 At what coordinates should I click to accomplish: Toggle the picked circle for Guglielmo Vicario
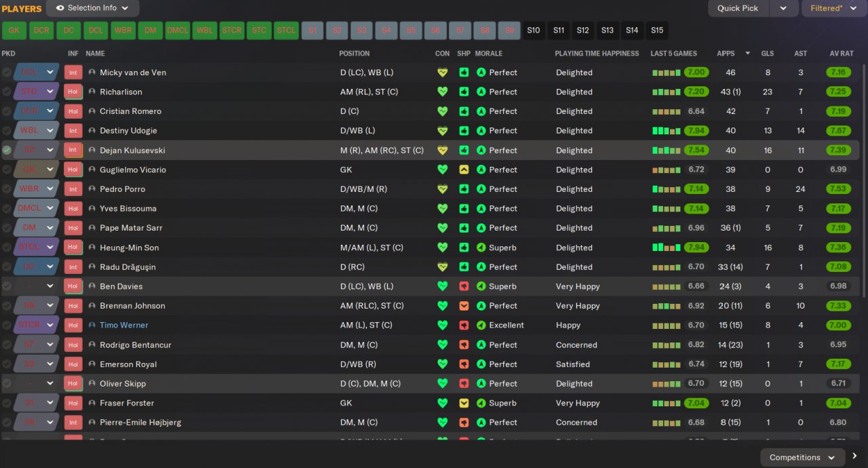tap(7, 170)
